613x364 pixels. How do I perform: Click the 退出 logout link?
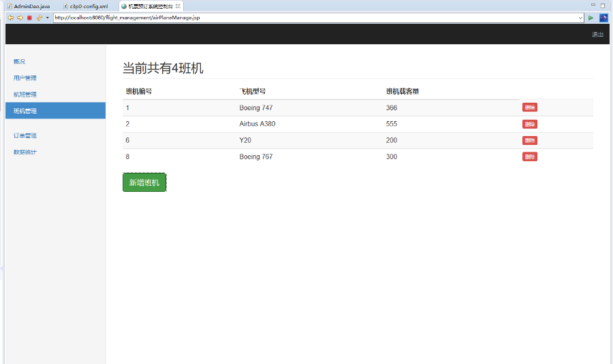(x=597, y=35)
